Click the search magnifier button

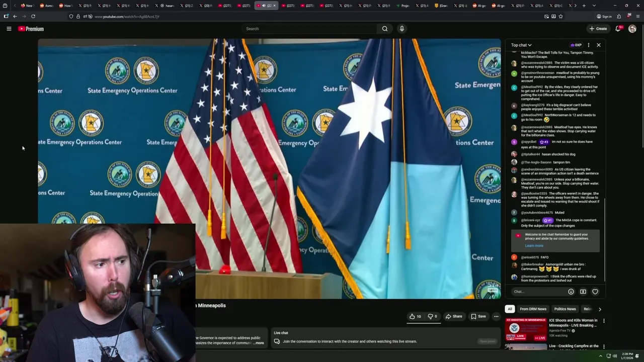(x=385, y=29)
